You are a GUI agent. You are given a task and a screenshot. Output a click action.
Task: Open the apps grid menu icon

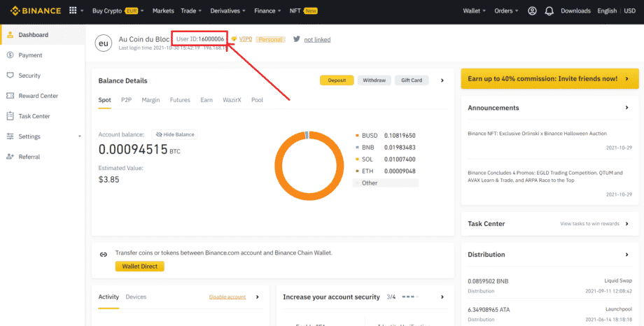[73, 10]
